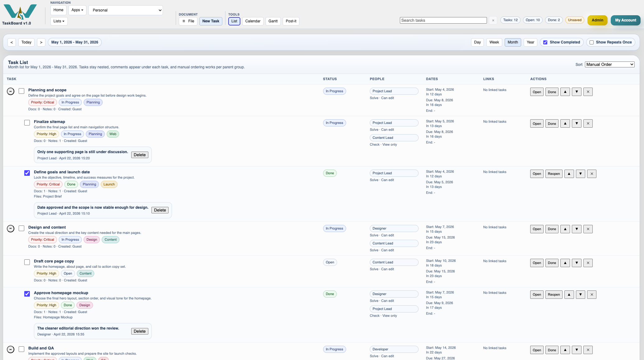Switch to the Calendar view
Image resolution: width=644 pixels, height=360 pixels.
click(253, 21)
